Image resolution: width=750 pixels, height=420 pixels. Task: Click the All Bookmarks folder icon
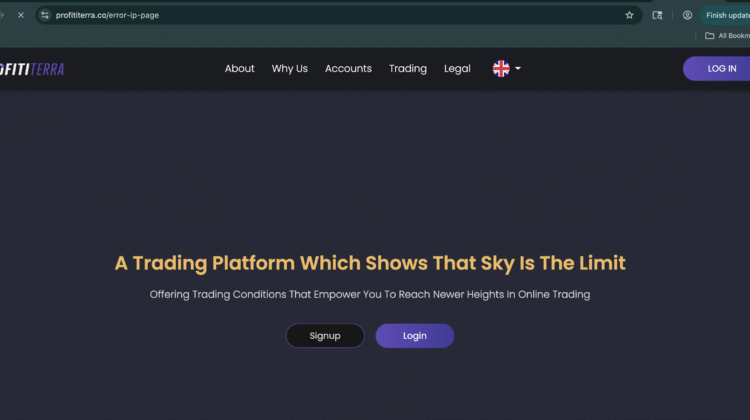(710, 36)
